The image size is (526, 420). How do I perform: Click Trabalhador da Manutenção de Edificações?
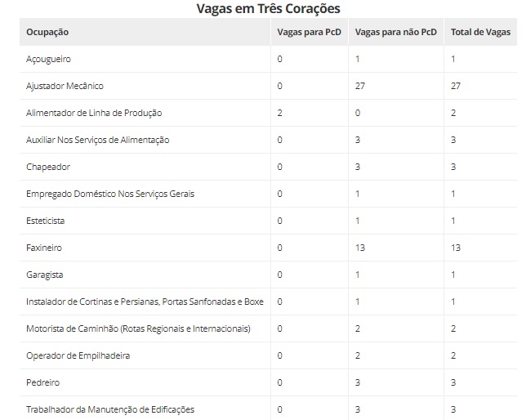(110, 409)
